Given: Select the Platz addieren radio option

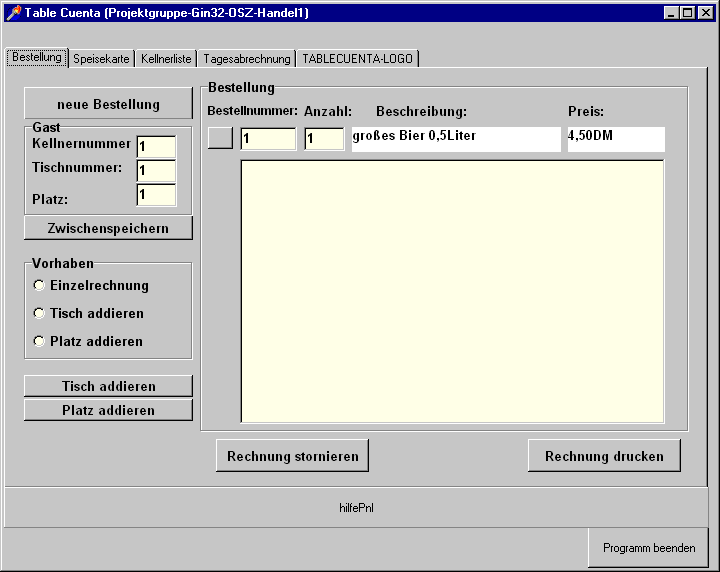Looking at the screenshot, I should pyautogui.click(x=40, y=341).
